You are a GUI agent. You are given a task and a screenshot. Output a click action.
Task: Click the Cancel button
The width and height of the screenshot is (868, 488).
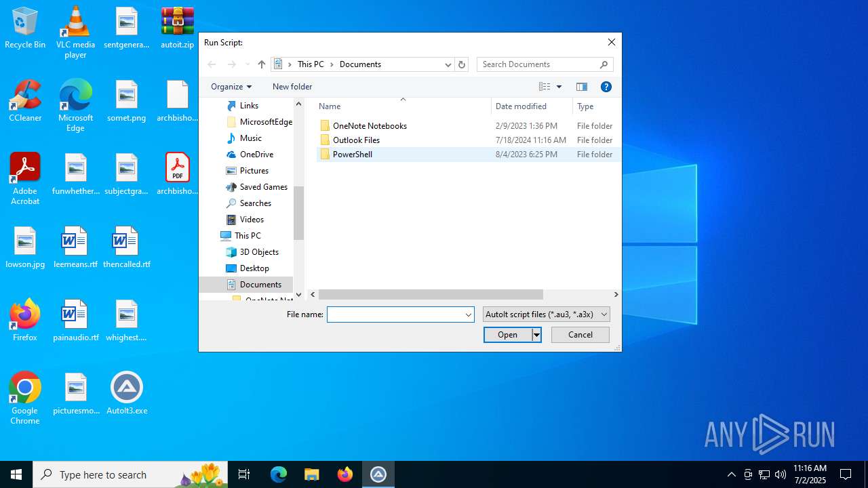tap(580, 335)
